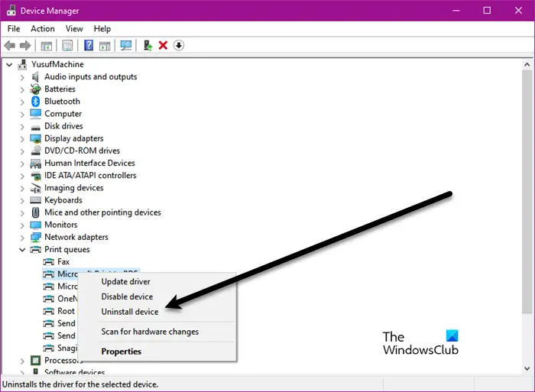Click the Batteries category icon
The image size is (535, 392).
coord(35,89)
